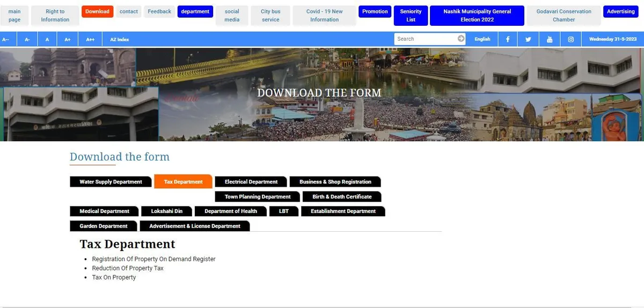Select the Water Supply Department tab

111,182
